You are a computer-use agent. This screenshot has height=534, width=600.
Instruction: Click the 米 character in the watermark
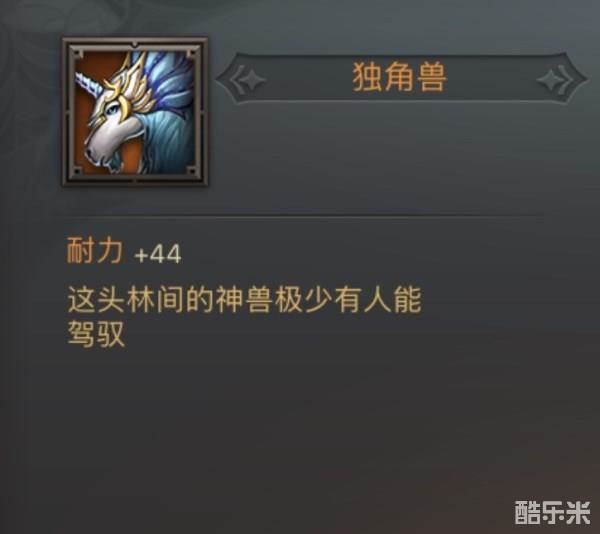click(x=578, y=513)
